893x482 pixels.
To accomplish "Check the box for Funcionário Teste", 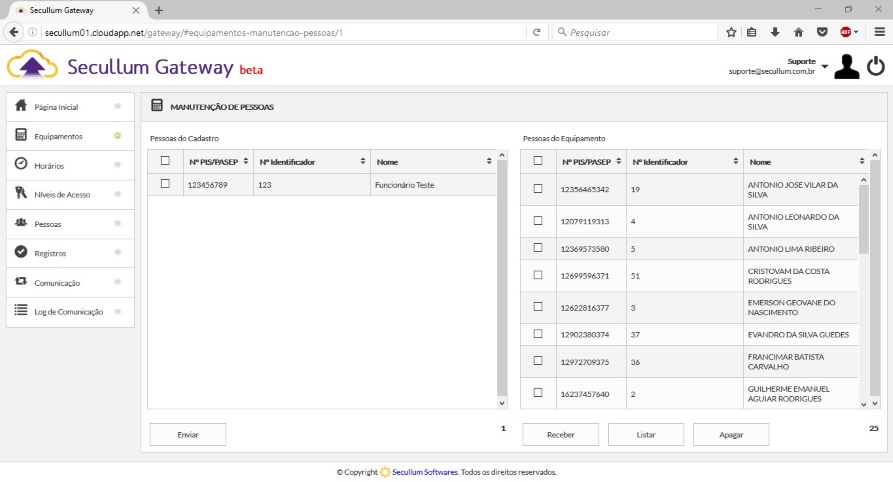I will pos(165,184).
